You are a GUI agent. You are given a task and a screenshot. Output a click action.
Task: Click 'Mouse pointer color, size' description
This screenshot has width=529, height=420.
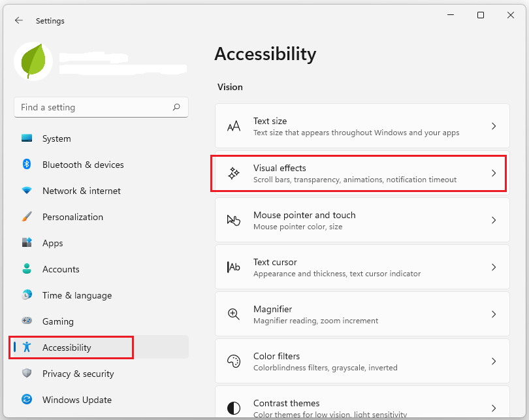(298, 227)
